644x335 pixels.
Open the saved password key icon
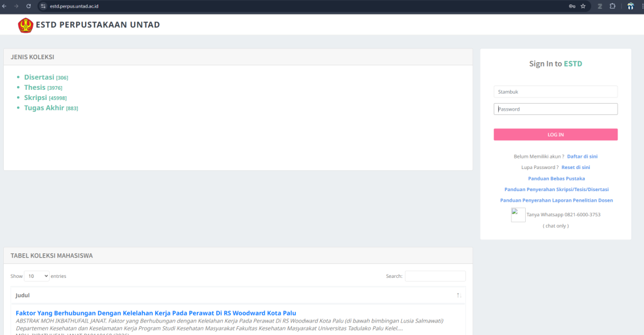pos(572,6)
